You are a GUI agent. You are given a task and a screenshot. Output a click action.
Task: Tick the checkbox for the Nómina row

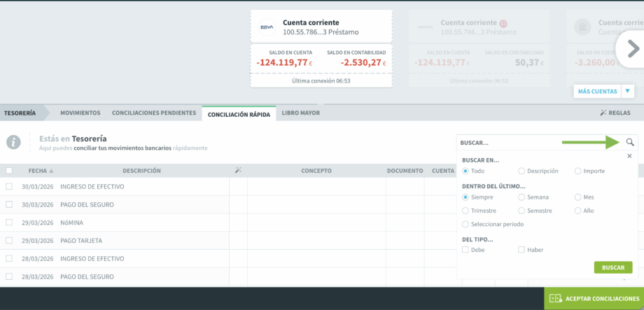click(9, 223)
